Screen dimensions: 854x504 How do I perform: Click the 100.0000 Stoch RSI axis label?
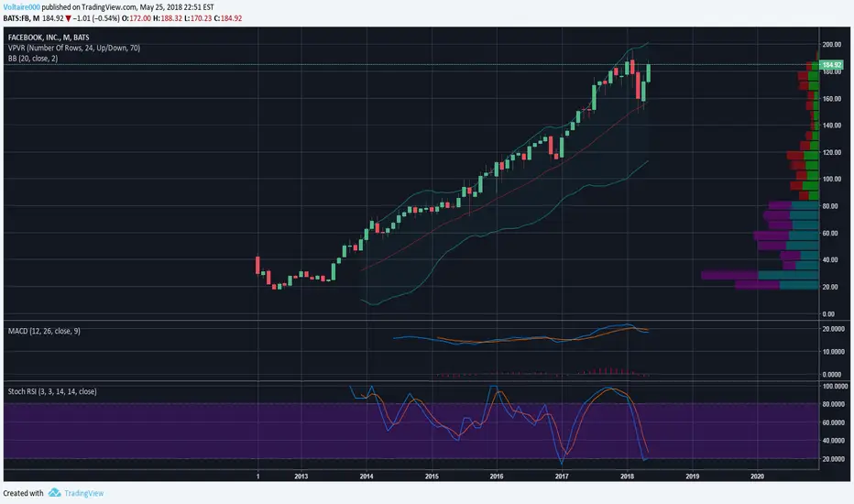[x=835, y=387]
